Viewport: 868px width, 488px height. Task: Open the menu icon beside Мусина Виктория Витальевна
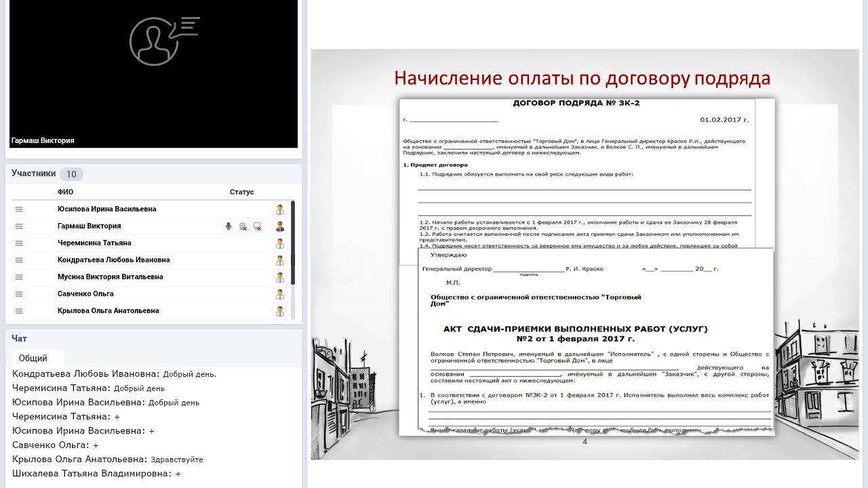[x=19, y=277]
